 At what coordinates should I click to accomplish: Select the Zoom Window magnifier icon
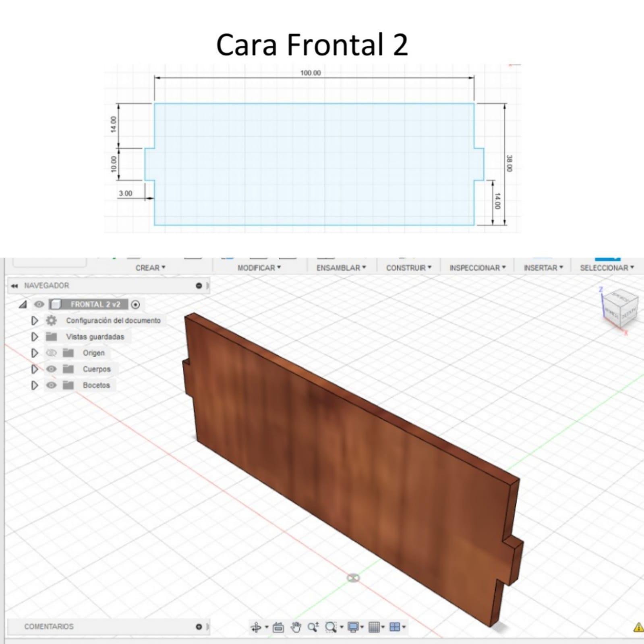click(x=331, y=627)
